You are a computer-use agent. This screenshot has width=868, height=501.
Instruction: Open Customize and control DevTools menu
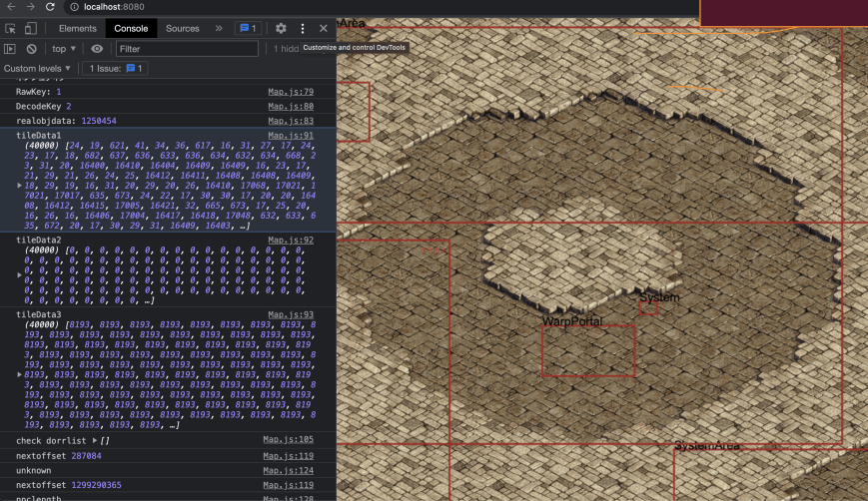point(303,28)
